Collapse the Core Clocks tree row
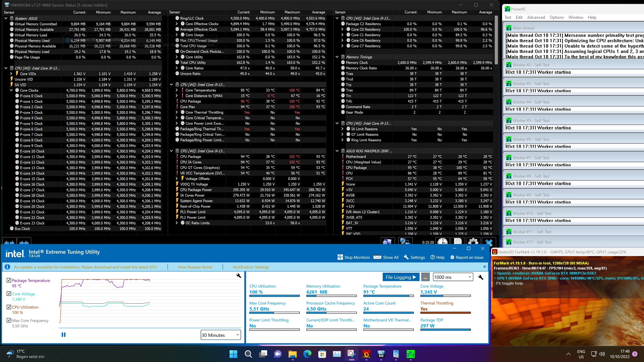Screen dimensions: 644x362 click(11, 90)
